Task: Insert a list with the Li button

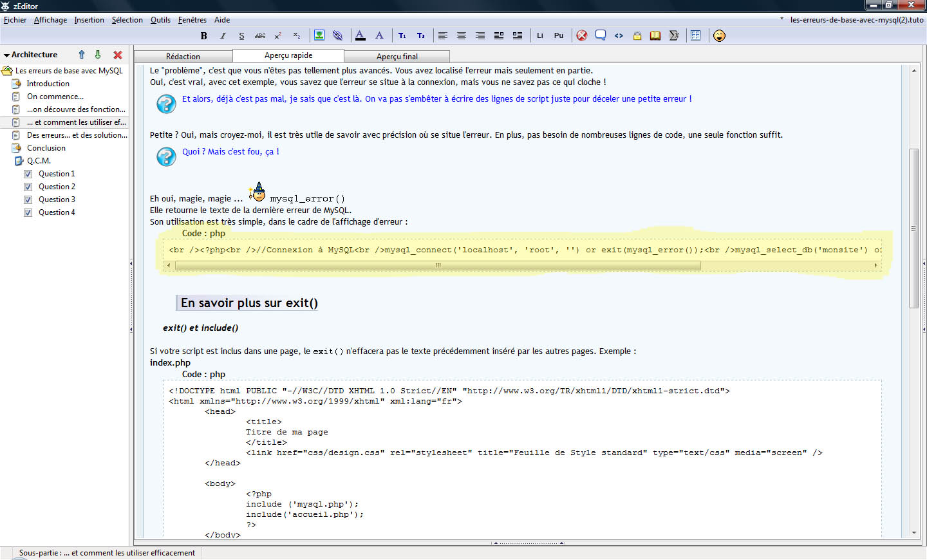Action: (540, 36)
